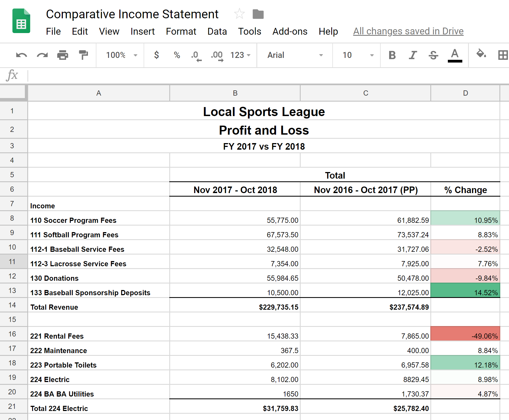Toggle Strikethrough formatting

point(433,55)
